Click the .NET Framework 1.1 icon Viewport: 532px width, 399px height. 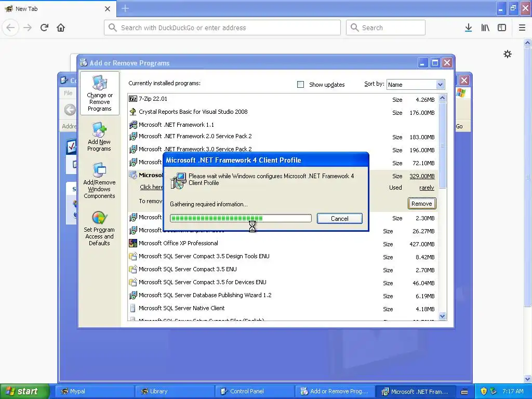point(133,125)
